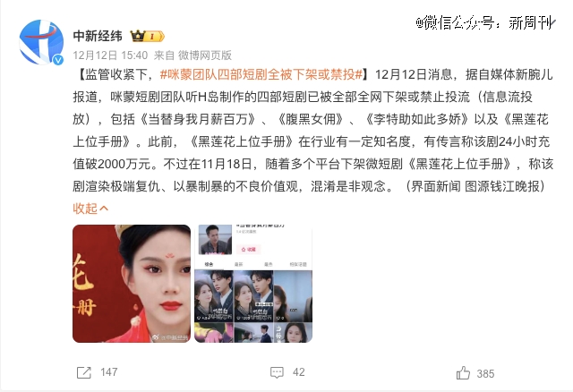Open the comments speech bubble icon
The height and width of the screenshot is (392, 573).
pos(277,372)
